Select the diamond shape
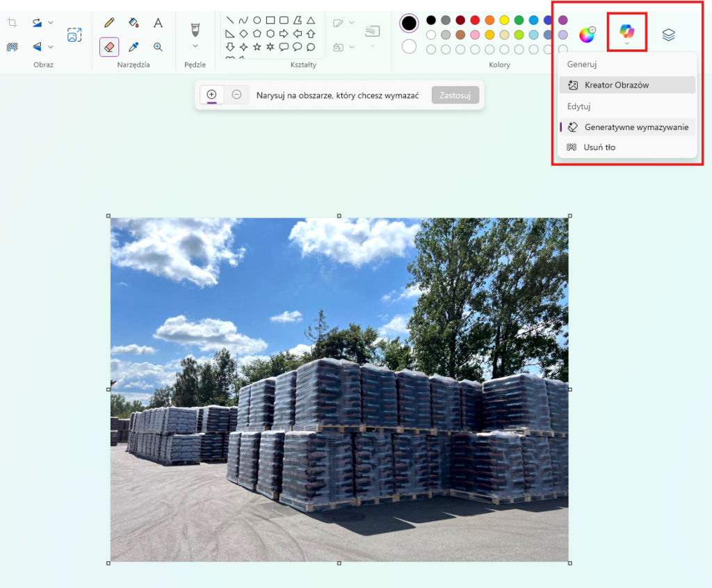The width and height of the screenshot is (712, 588). (243, 33)
